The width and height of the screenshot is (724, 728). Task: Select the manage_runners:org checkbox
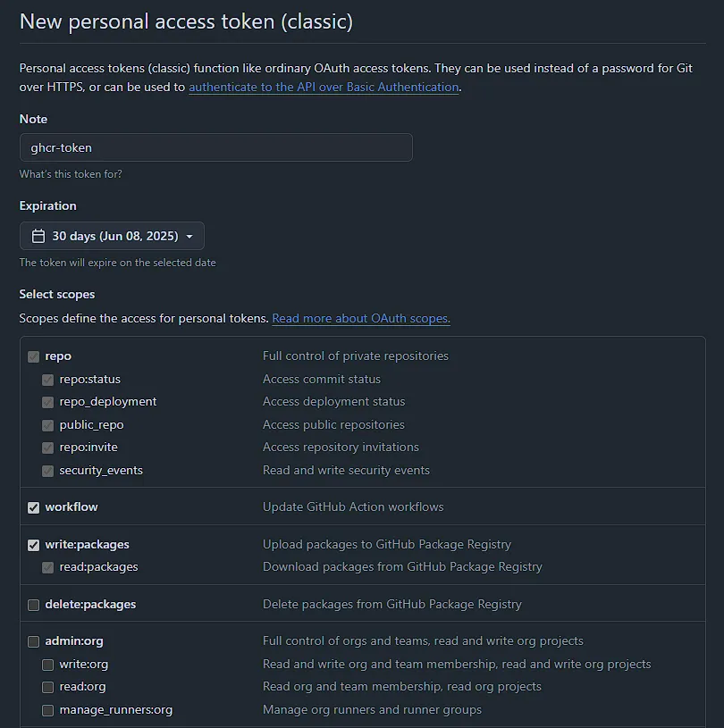[x=48, y=710]
